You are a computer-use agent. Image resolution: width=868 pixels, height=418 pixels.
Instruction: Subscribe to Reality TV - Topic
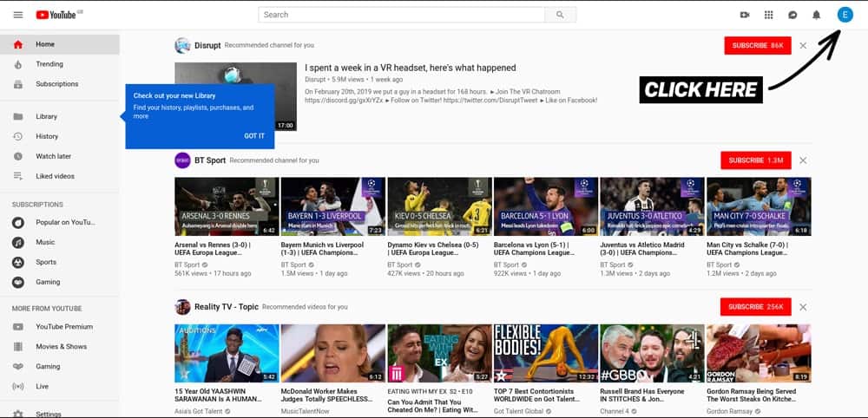pyautogui.click(x=756, y=307)
